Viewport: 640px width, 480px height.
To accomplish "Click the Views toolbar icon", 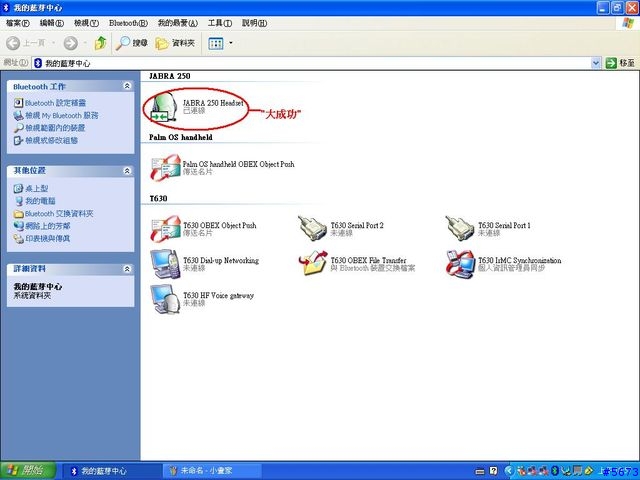I will point(216,43).
